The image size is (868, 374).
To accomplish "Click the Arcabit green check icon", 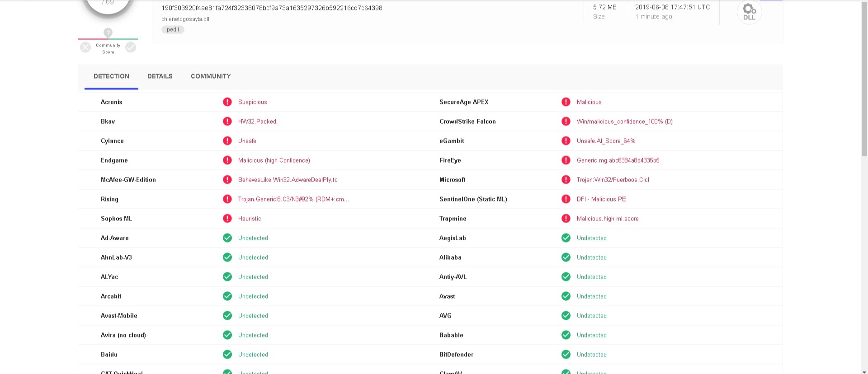I will pyautogui.click(x=227, y=296).
